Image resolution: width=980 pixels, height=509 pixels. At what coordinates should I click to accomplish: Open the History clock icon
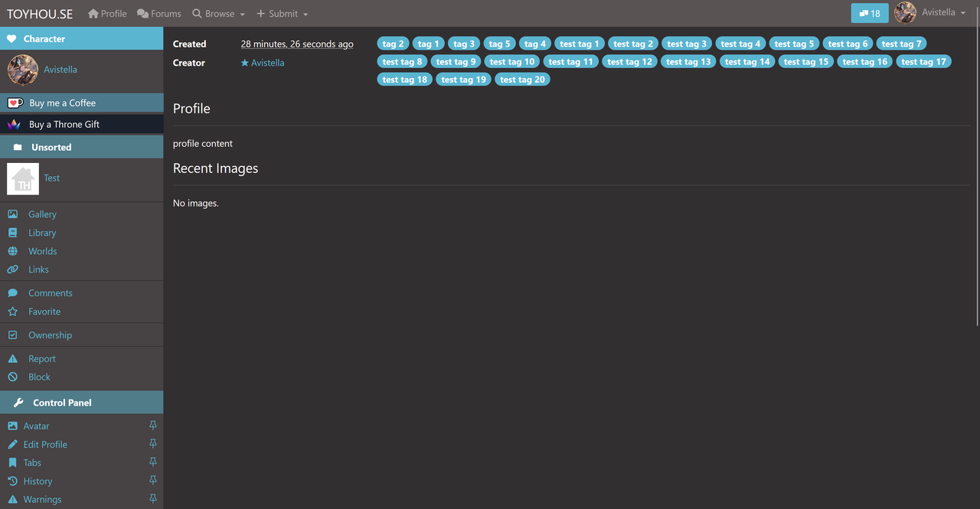tap(12, 481)
